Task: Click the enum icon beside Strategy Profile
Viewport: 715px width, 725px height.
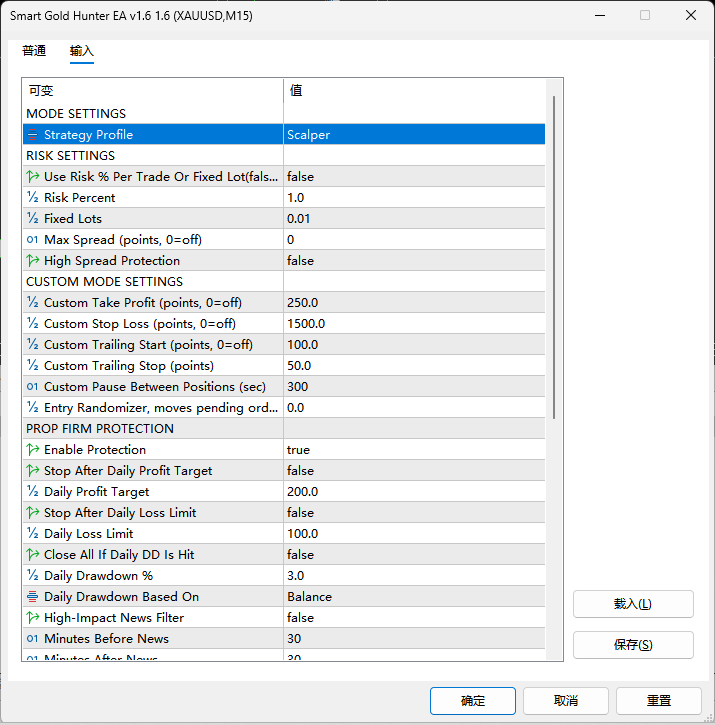Action: (x=32, y=135)
